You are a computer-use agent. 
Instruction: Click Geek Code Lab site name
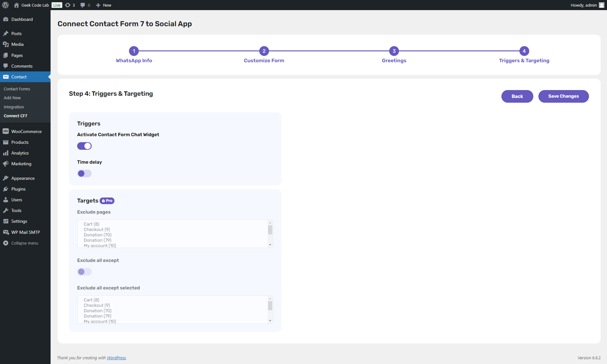coord(35,5)
